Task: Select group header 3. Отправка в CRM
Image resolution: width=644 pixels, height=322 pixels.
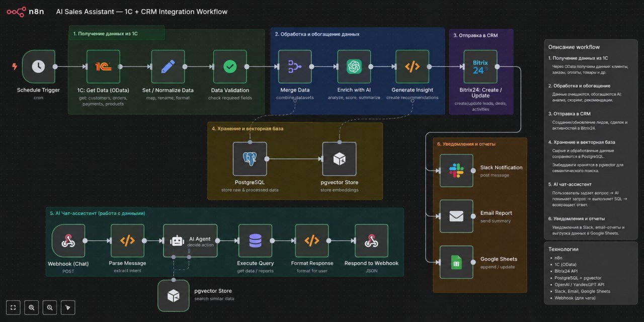Action: click(475, 35)
